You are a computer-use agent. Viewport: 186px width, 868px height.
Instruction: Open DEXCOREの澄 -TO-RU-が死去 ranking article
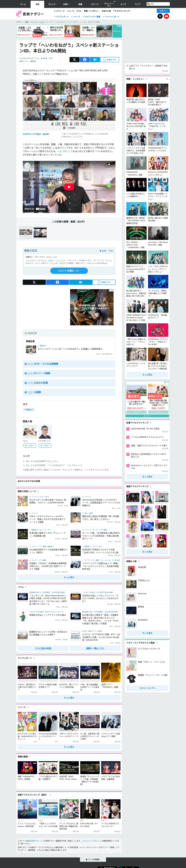coord(145,429)
